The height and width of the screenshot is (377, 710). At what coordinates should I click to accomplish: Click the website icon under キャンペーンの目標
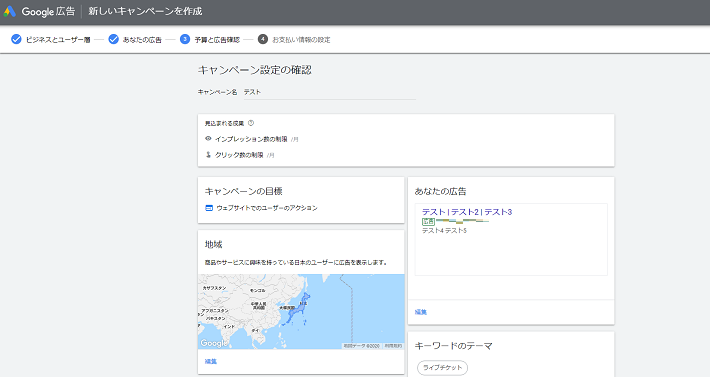point(209,208)
